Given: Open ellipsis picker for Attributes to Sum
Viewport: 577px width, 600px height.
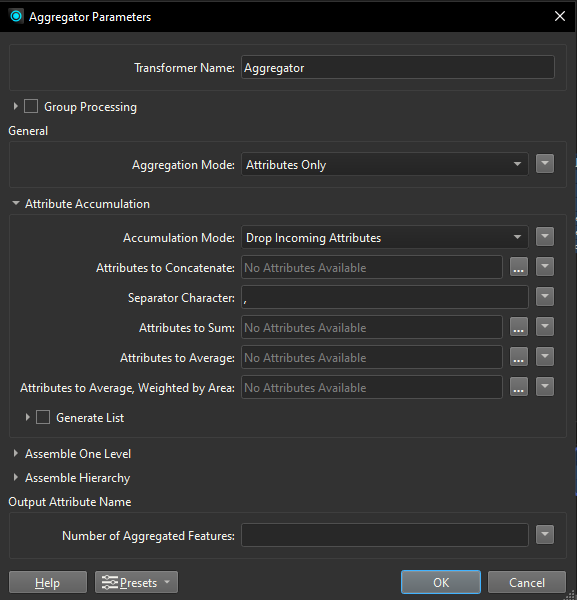Looking at the screenshot, I should pyautogui.click(x=518, y=327).
